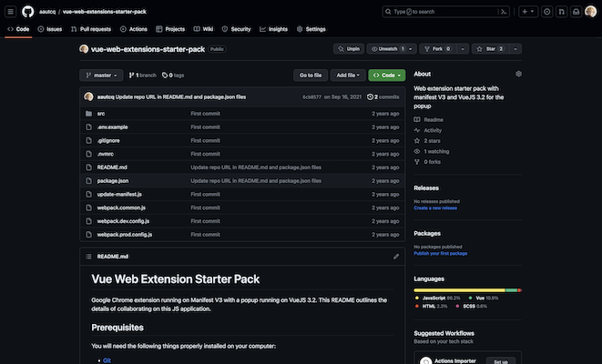Open the issues icon in top header

[547, 12]
